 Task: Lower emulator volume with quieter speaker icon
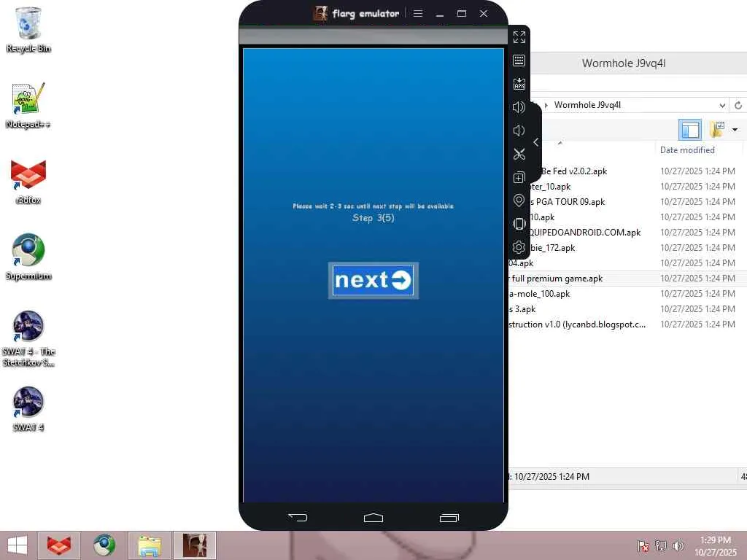point(519,131)
